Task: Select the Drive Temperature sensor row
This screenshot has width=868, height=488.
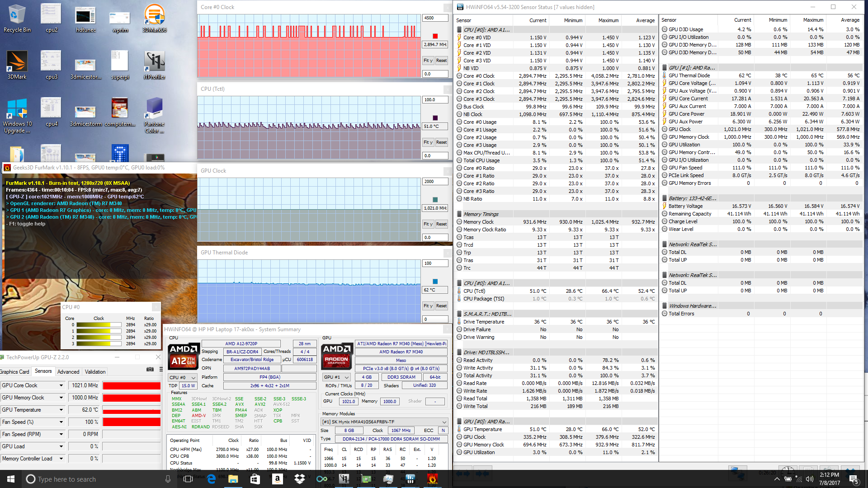Action: click(x=556, y=322)
